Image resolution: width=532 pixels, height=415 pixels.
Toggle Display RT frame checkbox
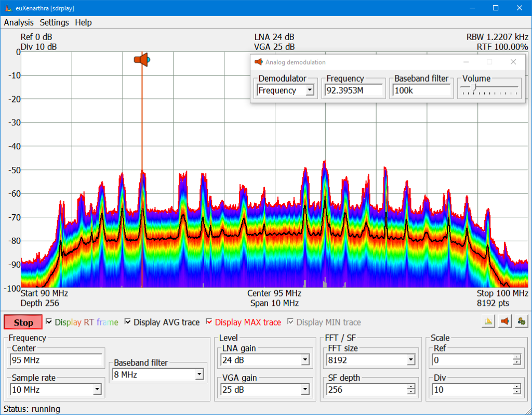click(x=49, y=321)
